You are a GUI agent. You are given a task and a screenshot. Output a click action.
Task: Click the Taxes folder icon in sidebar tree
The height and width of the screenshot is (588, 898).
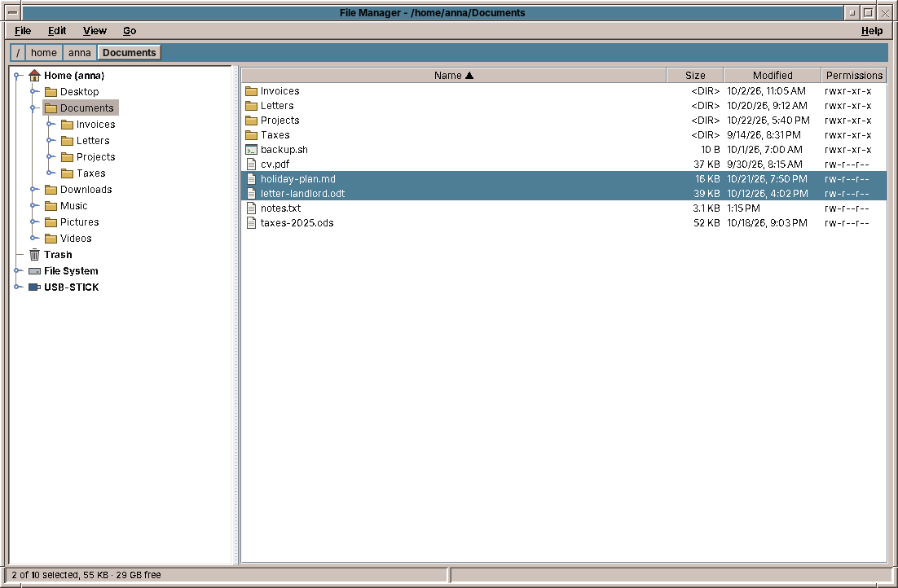[x=67, y=173]
